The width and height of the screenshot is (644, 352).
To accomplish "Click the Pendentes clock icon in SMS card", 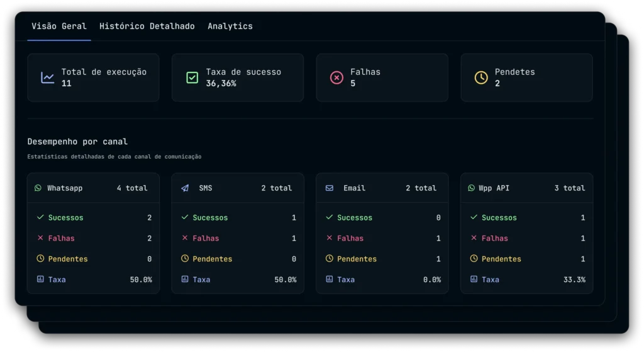I will [x=185, y=259].
